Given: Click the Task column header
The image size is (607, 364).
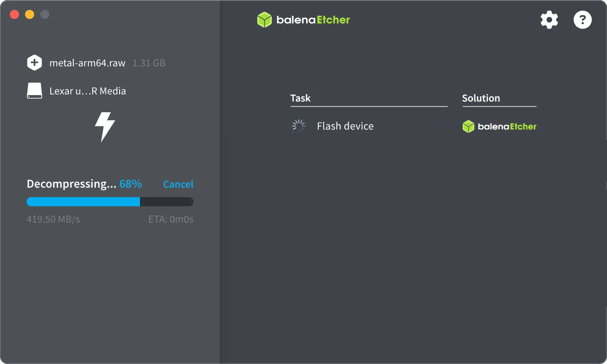Looking at the screenshot, I should pos(300,98).
